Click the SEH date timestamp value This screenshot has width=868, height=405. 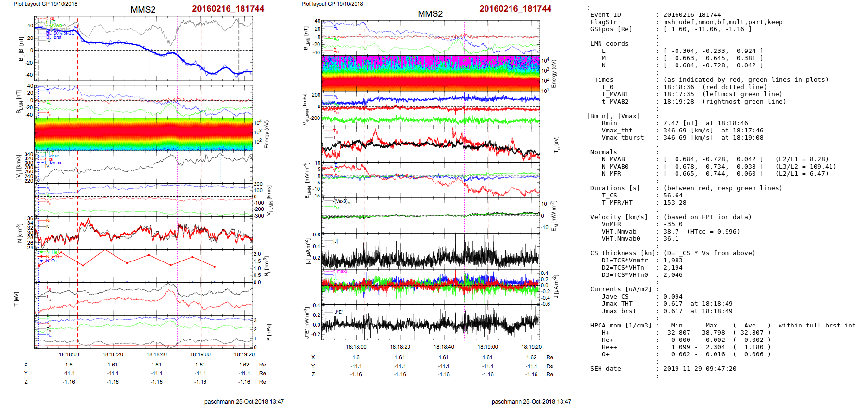700,369
